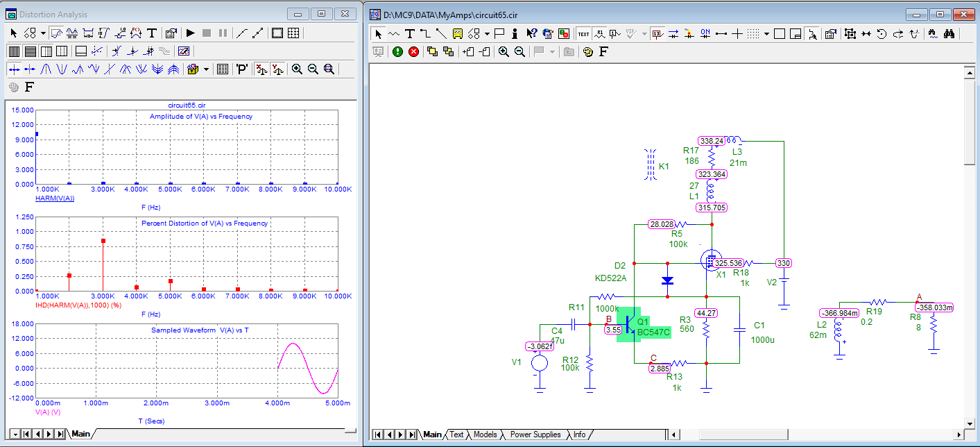This screenshot has width=980, height=447.
Task: Click the Zoom Out icon in Distortion Analysis
Action: tap(313, 69)
